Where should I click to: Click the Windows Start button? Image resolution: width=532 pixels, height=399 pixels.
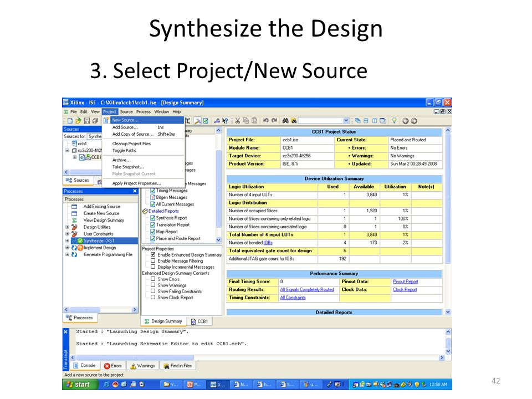click(80, 385)
